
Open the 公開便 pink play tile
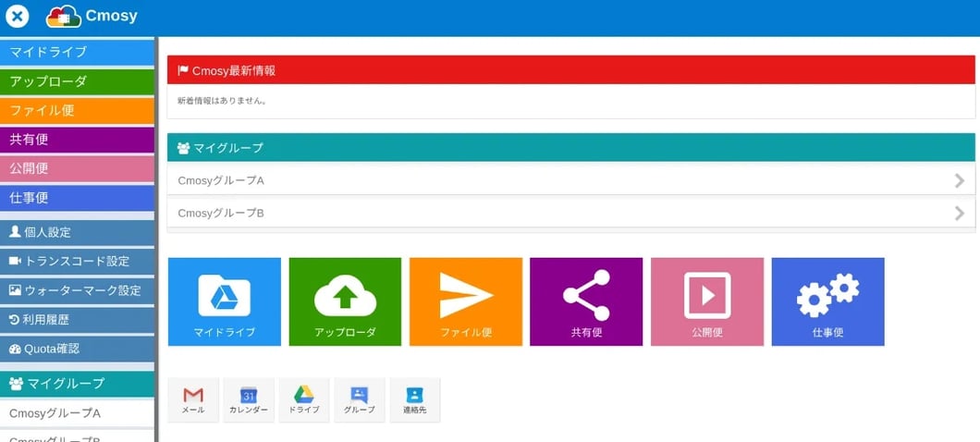[x=707, y=301]
